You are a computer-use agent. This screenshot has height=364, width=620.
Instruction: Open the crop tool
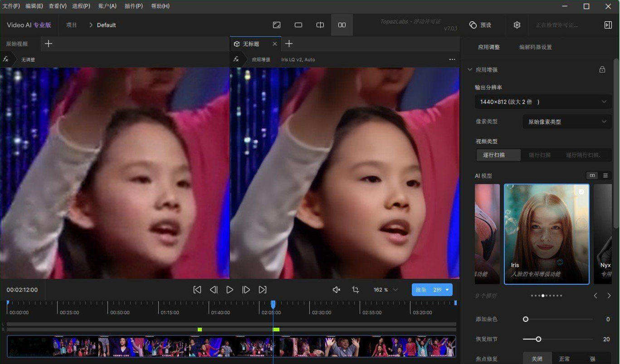click(x=356, y=290)
